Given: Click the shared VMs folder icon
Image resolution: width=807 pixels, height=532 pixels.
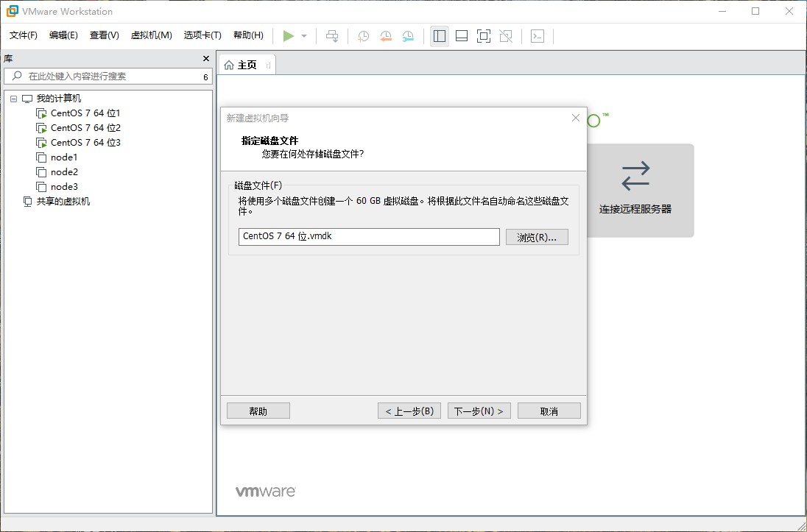Looking at the screenshot, I should pyautogui.click(x=28, y=201).
